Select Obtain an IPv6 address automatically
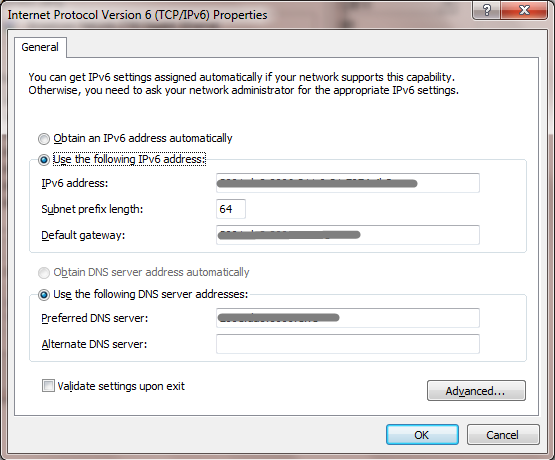The height and width of the screenshot is (460, 555). click(x=44, y=139)
